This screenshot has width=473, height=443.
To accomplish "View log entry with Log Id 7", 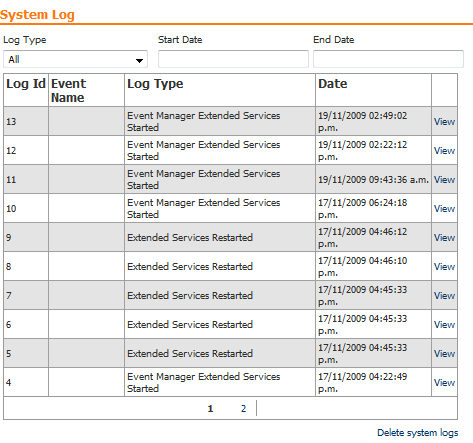I will (444, 296).
